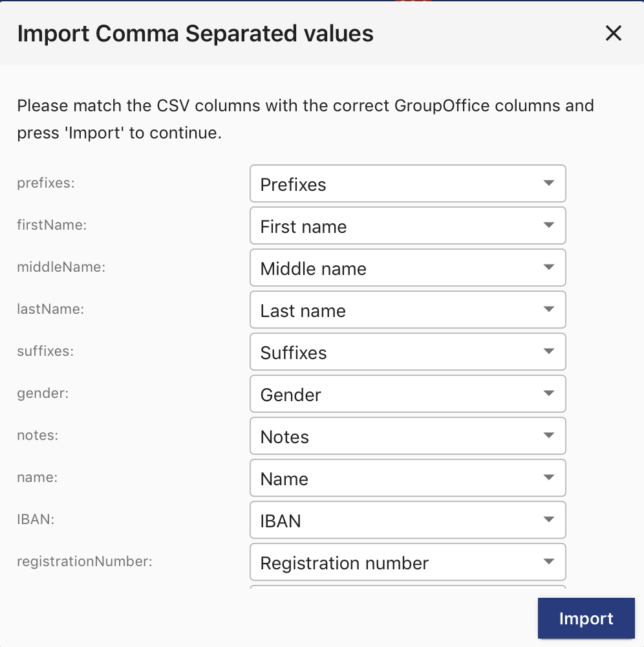Click the Middle name mapping field
The width and height of the screenshot is (644, 647).
[408, 268]
